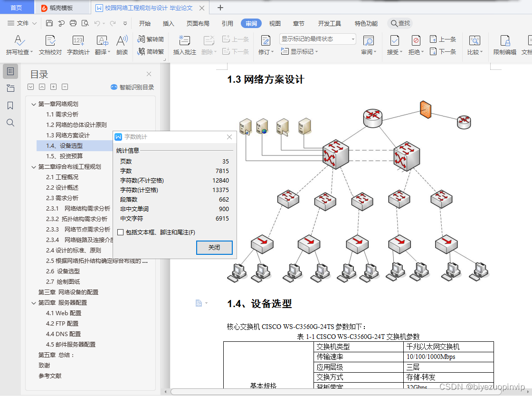Accept the change (接受)
The height and width of the screenshot is (396, 532).
tap(395, 44)
